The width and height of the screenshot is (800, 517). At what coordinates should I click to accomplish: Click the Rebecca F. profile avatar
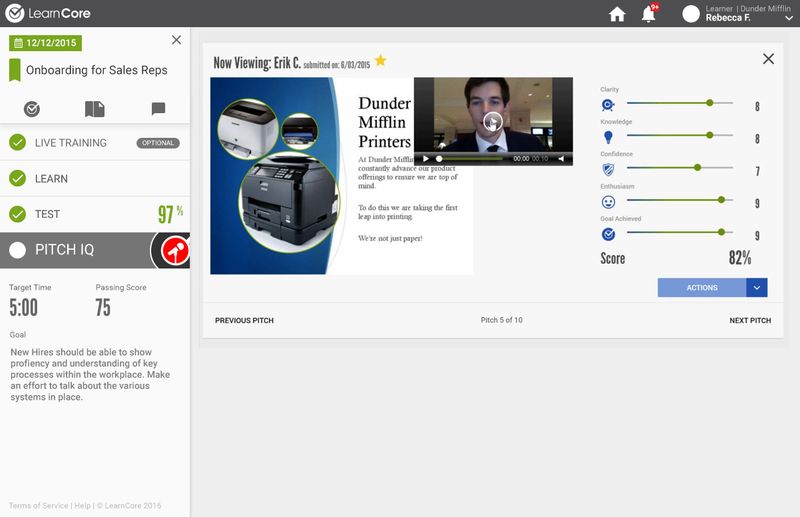(691, 14)
